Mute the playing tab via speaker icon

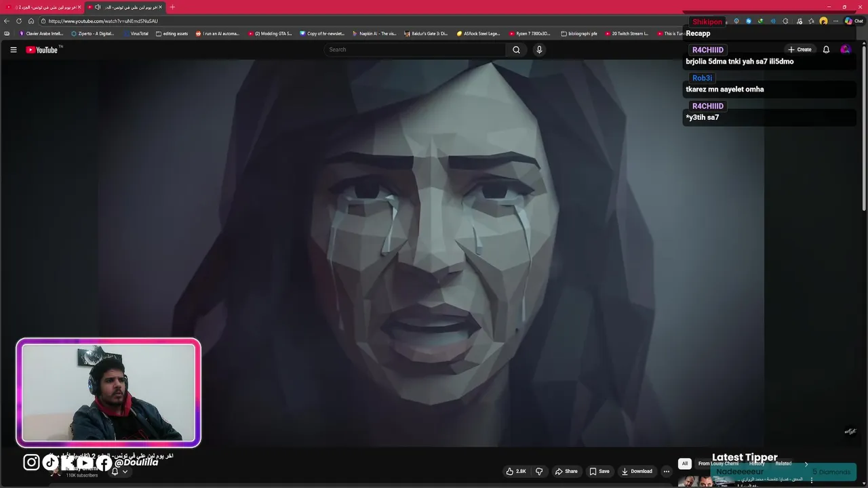coord(98,7)
